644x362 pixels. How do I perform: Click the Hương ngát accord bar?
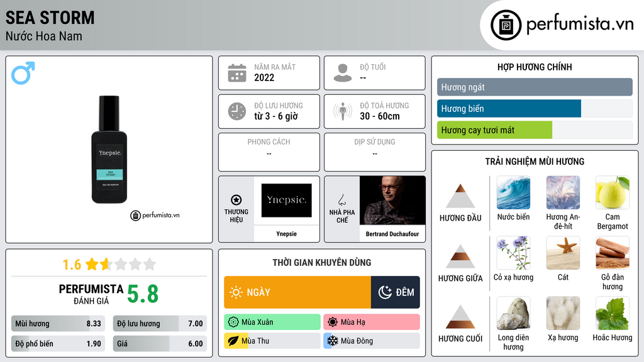(535, 87)
